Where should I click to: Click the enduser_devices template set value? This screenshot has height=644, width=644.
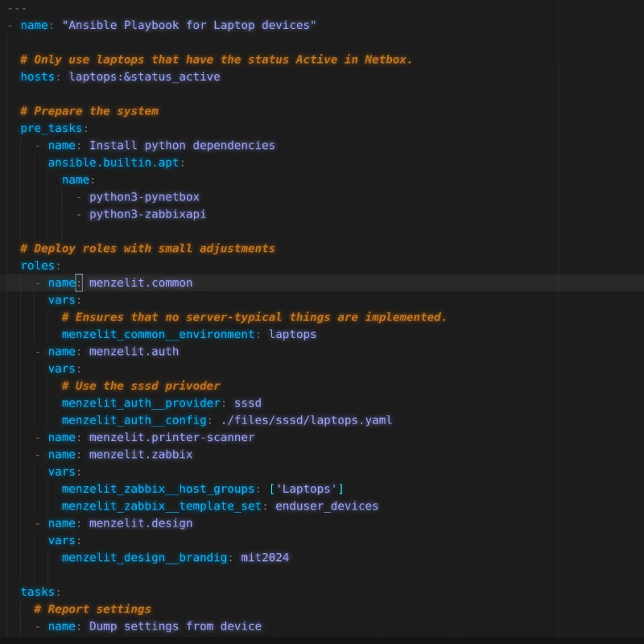327,506
